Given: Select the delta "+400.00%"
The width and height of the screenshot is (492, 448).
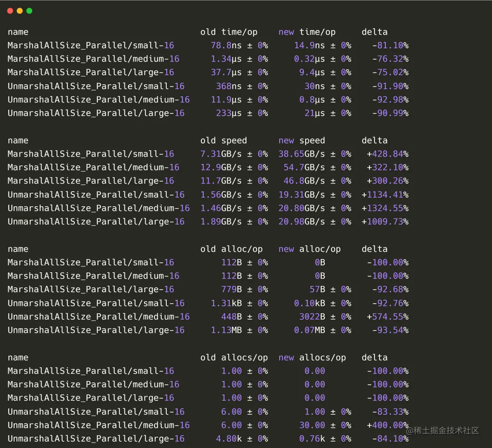Looking at the screenshot, I should tap(388, 425).
